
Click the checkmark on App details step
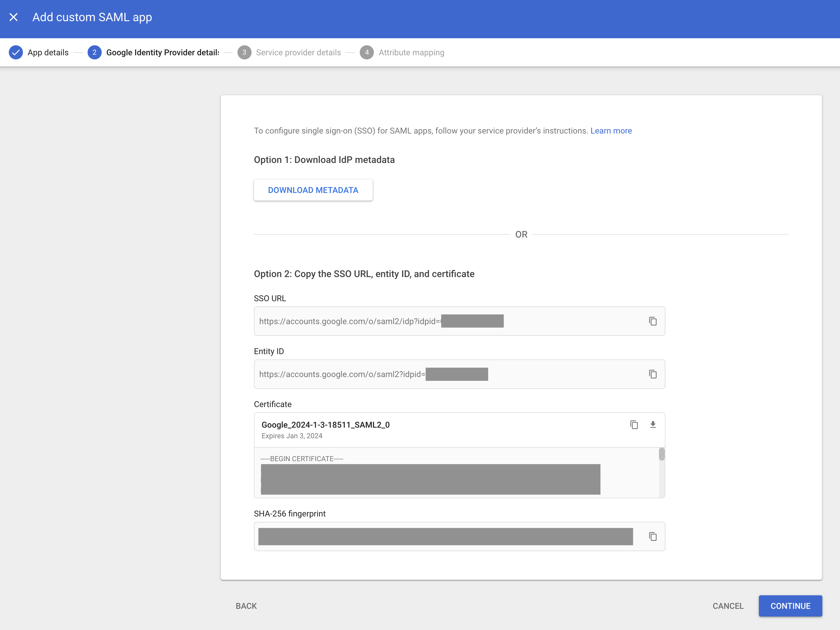pos(15,52)
